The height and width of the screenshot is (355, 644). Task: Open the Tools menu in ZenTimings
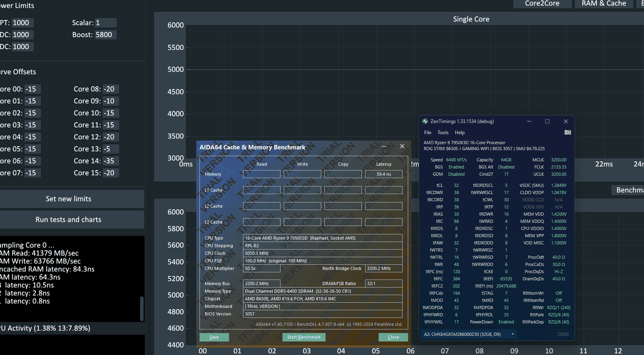[x=443, y=133]
